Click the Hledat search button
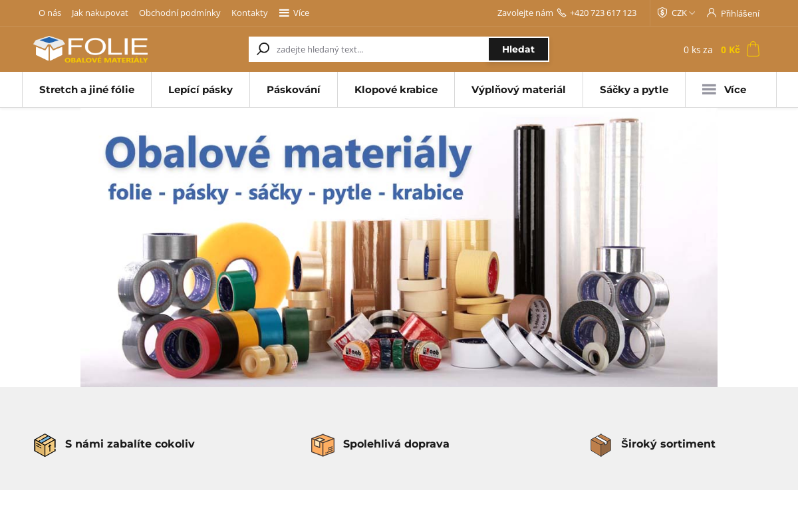 click(x=518, y=49)
